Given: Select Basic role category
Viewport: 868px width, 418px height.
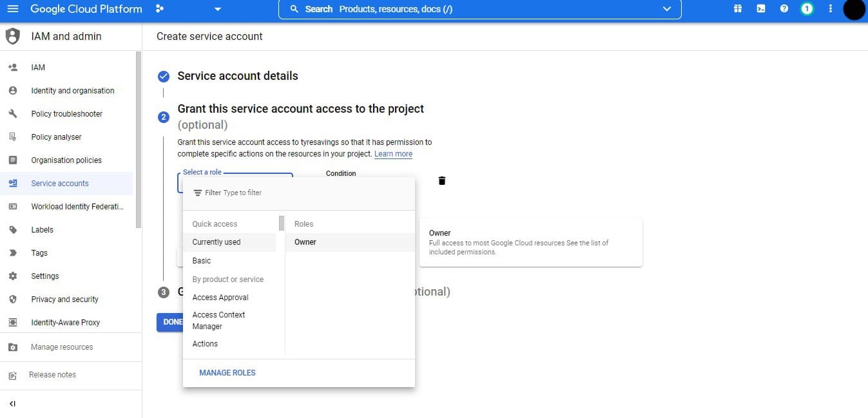Looking at the screenshot, I should pos(202,261).
